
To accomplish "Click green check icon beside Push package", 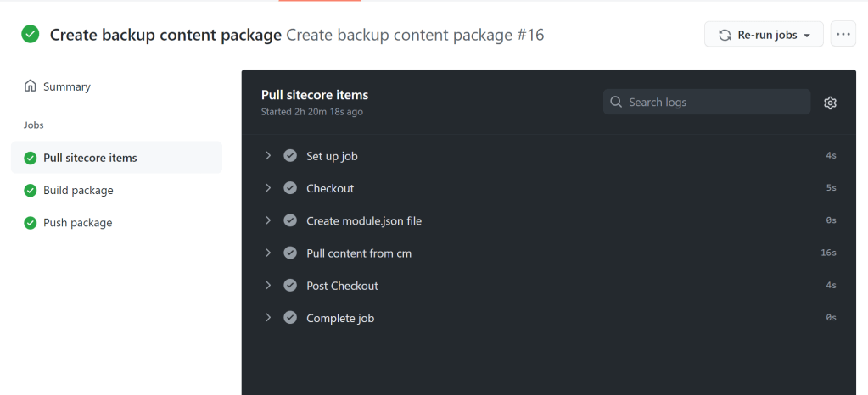I will coord(31,223).
